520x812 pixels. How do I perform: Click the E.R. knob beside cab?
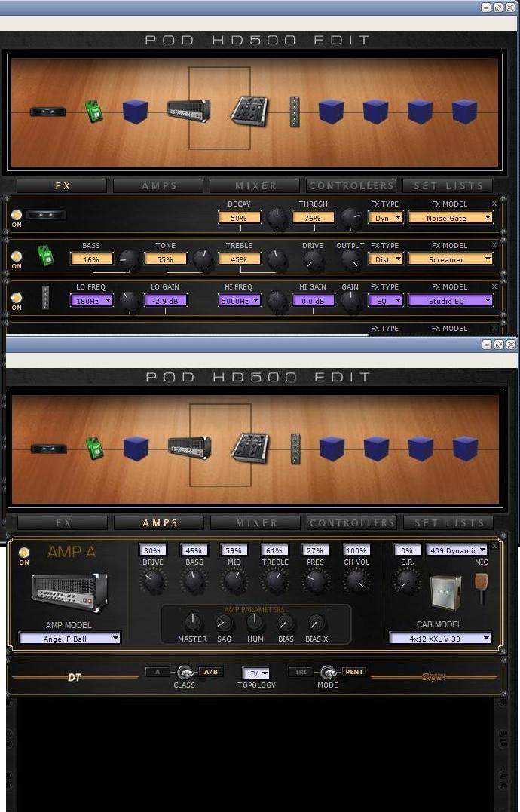point(407,581)
